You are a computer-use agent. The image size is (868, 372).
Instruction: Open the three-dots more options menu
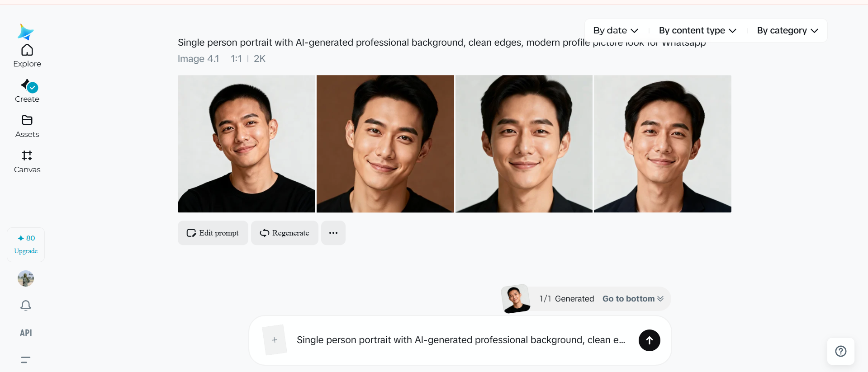333,233
